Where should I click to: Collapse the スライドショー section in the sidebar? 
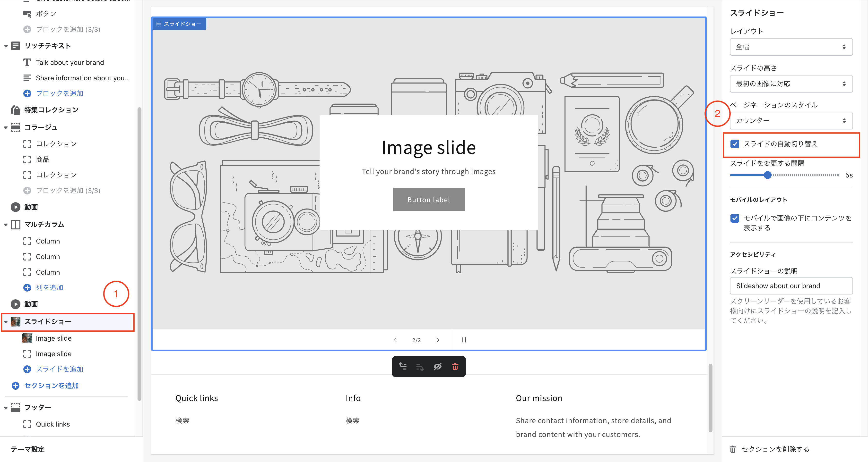click(x=5, y=322)
